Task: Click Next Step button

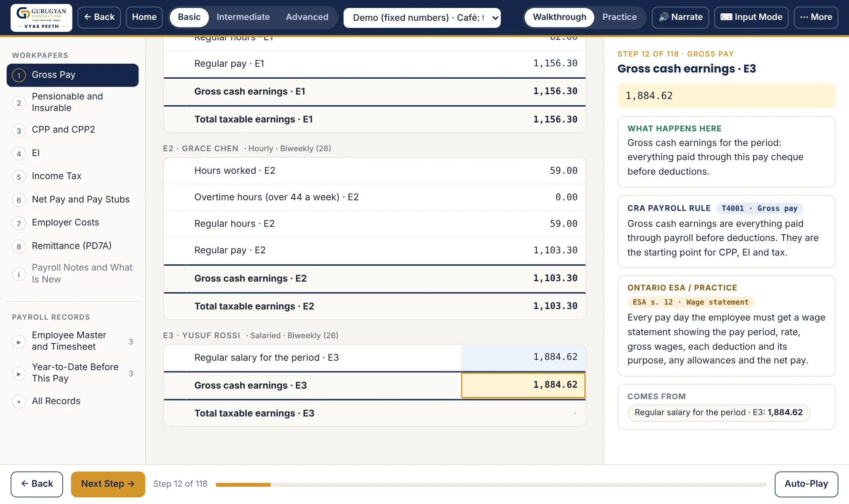Action: [x=108, y=484]
